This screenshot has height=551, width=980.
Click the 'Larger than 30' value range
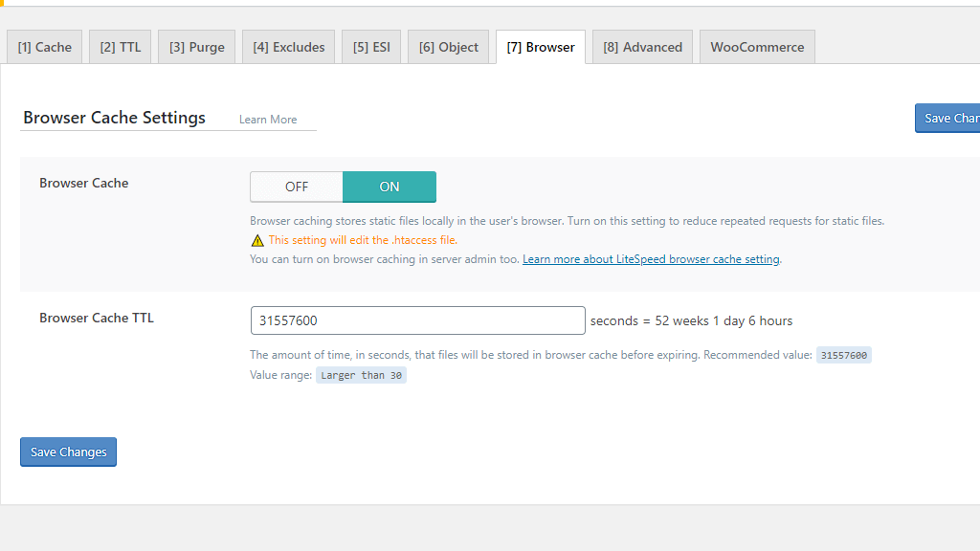(361, 375)
